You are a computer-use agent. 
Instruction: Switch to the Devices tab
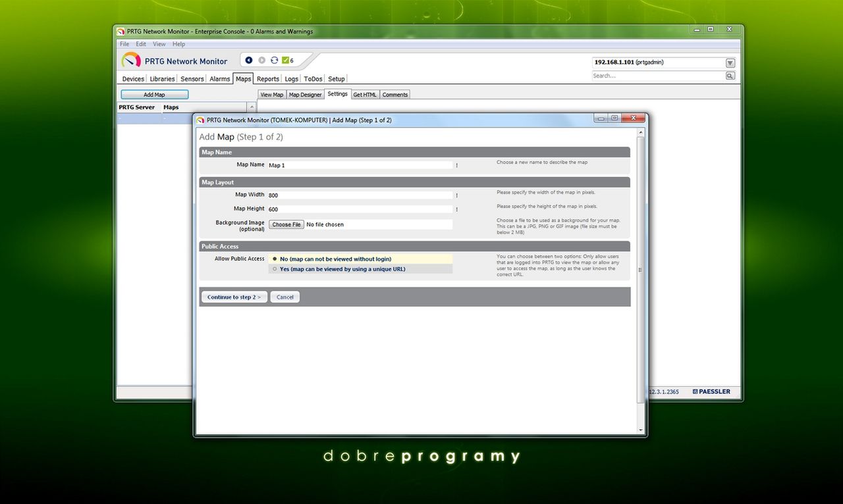(x=133, y=79)
